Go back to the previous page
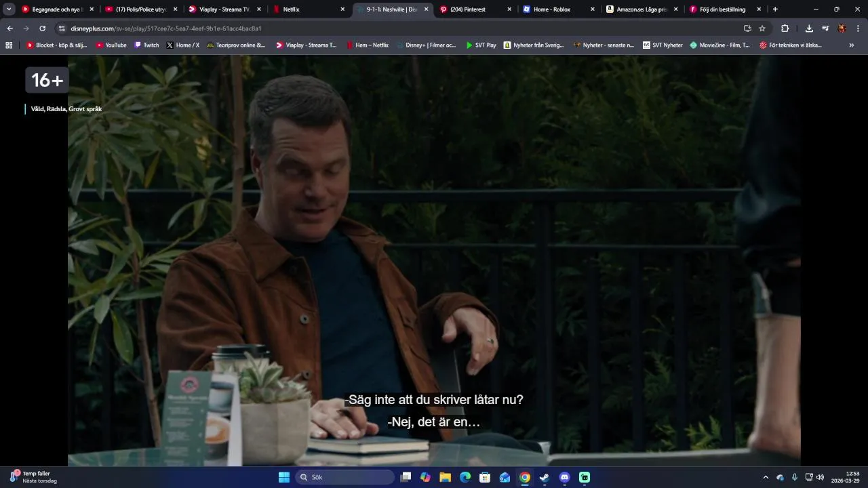The height and width of the screenshot is (488, 868). click(9, 28)
